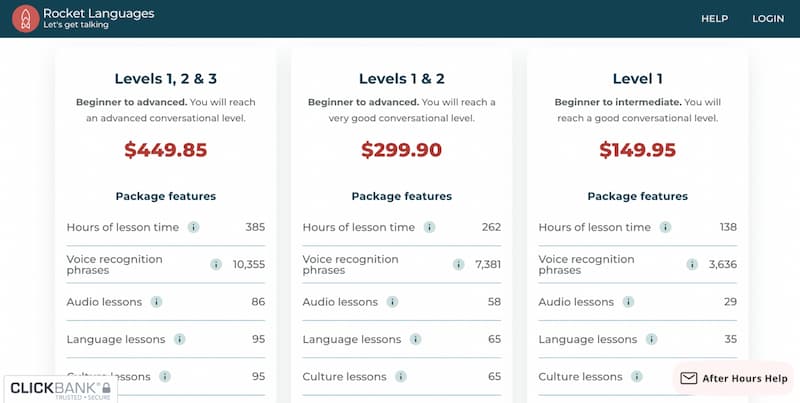The width and height of the screenshot is (800, 403).
Task: Click info icon beside Audio lessons in Levels 1 & 2
Action: 392,301
